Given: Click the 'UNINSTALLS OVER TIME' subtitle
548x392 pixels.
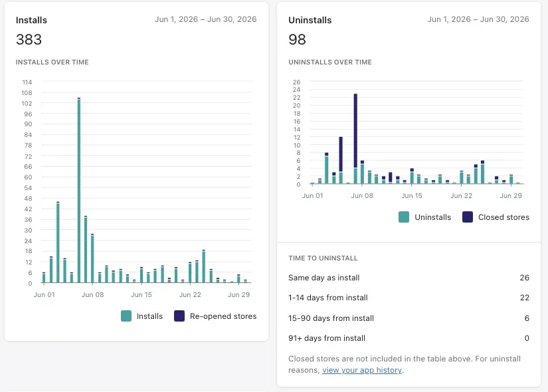Looking at the screenshot, I should coord(330,62).
